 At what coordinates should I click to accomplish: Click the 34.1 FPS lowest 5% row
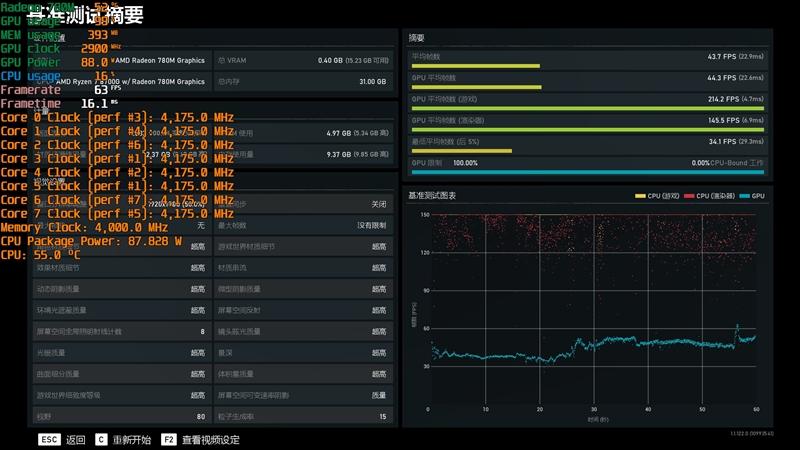pyautogui.click(x=587, y=143)
